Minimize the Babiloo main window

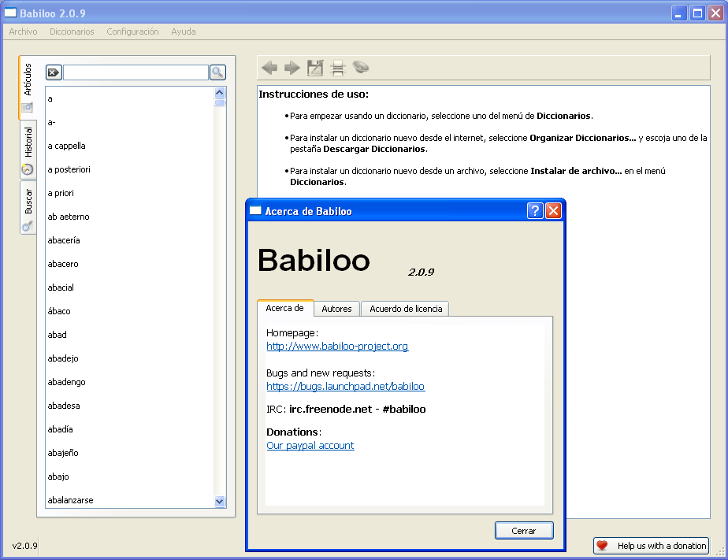[679, 13]
